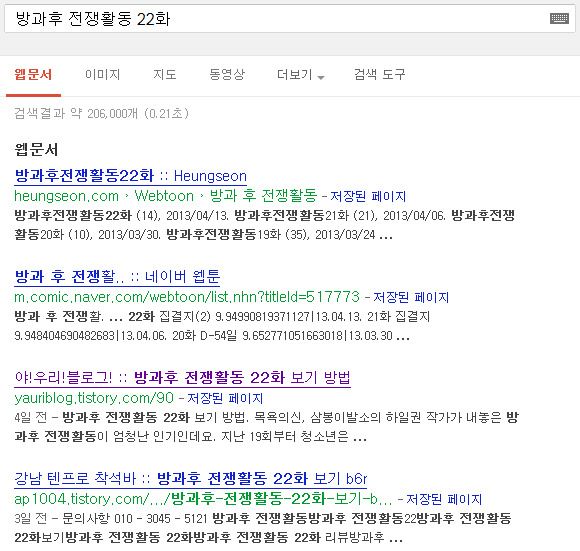The width and height of the screenshot is (580, 551).
Task: Click the 웹문서 section heading
Action: (36, 150)
